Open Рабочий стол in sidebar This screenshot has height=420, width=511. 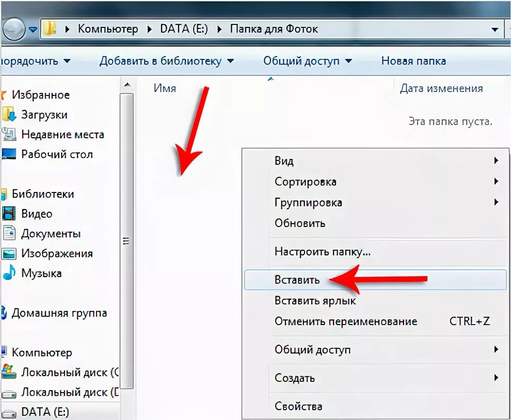[57, 154]
